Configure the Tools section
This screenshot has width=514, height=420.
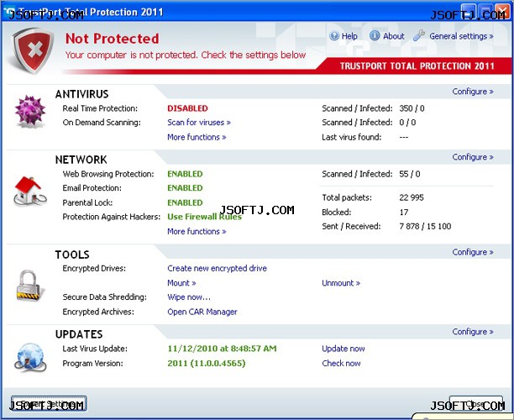pos(473,252)
